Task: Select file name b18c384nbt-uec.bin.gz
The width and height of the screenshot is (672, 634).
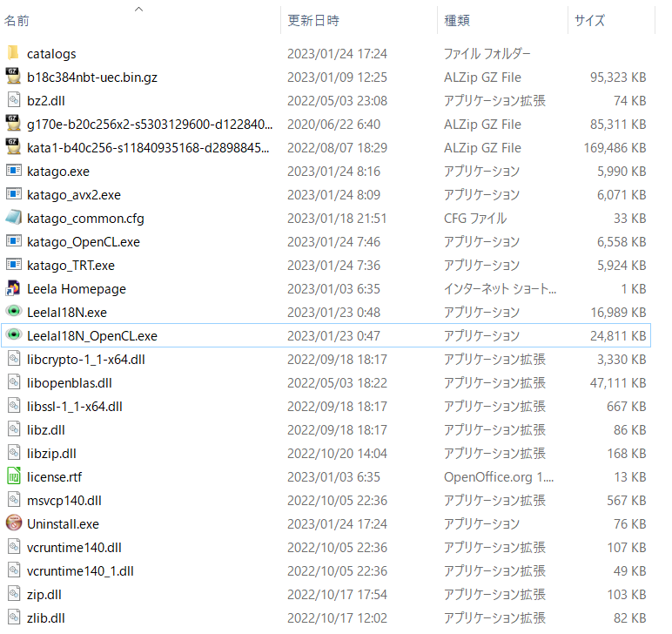Action: [92, 78]
